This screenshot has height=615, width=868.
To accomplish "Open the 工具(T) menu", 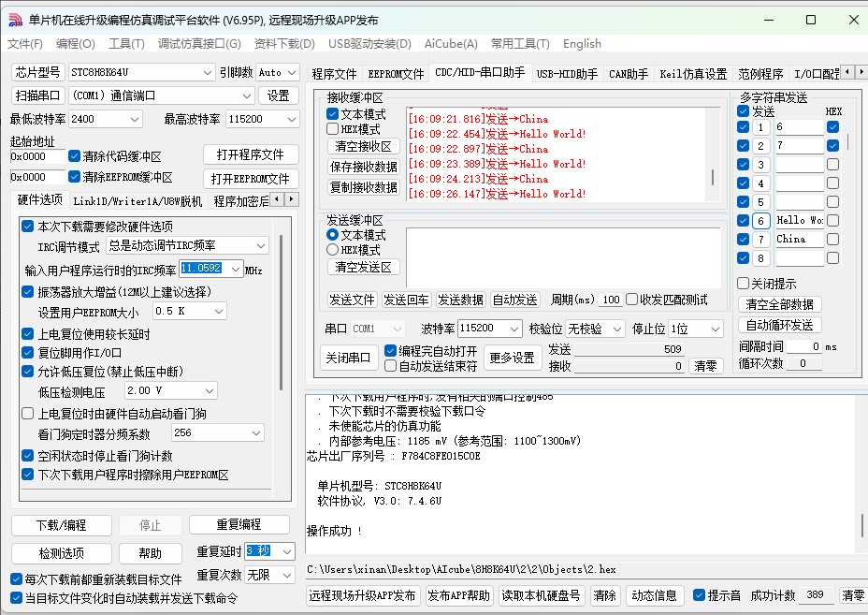I will 126,44.
